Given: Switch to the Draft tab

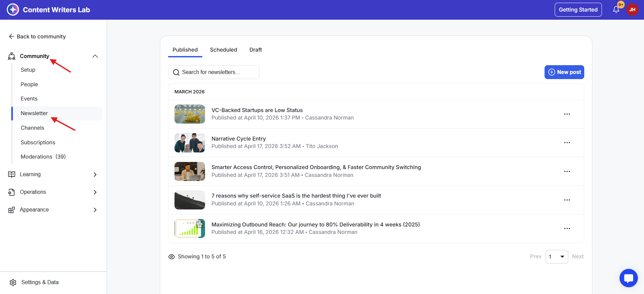Looking at the screenshot, I should [255, 50].
